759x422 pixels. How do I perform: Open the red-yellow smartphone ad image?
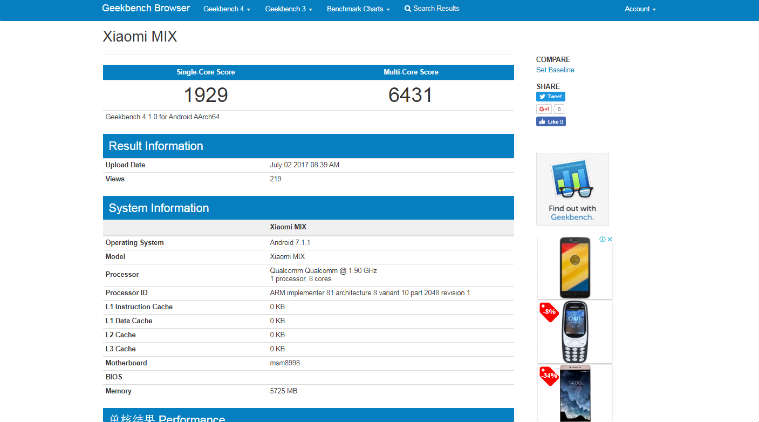[575, 267]
